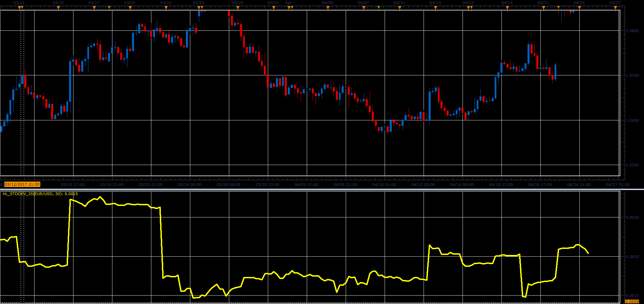
Task: Select the orange triangle marker beneath 03/21
Action: pyautogui.click(x=130, y=7)
